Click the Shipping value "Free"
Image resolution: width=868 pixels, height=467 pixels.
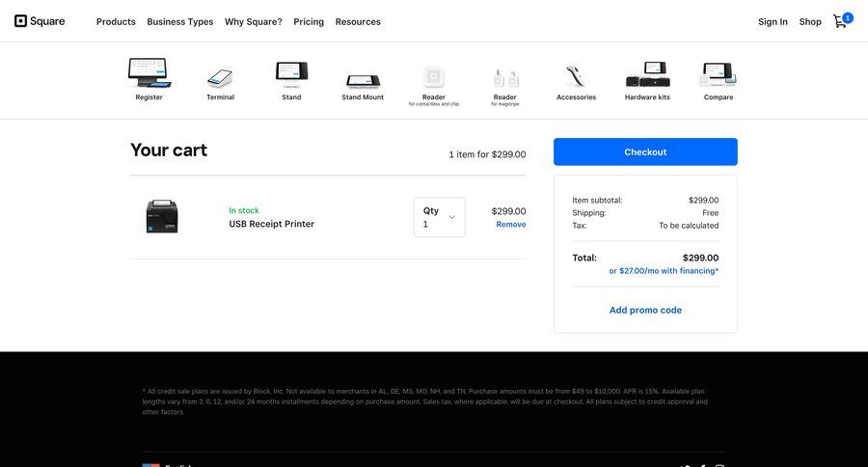710,212
